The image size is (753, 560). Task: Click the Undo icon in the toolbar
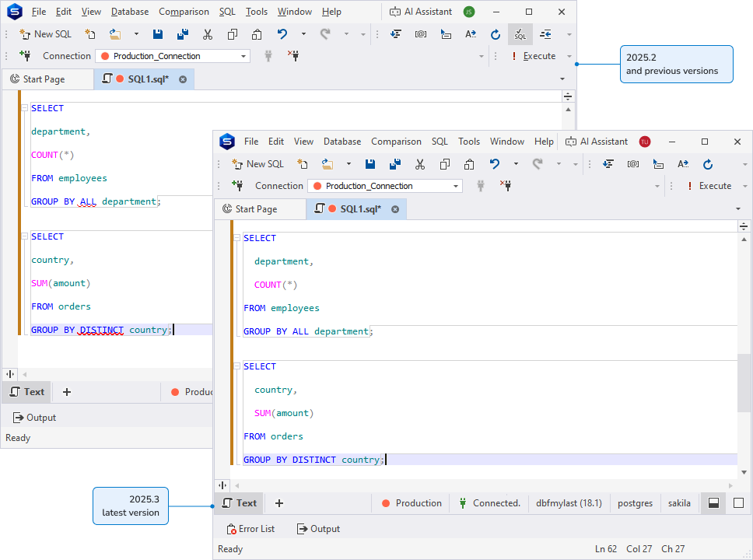[x=496, y=164]
